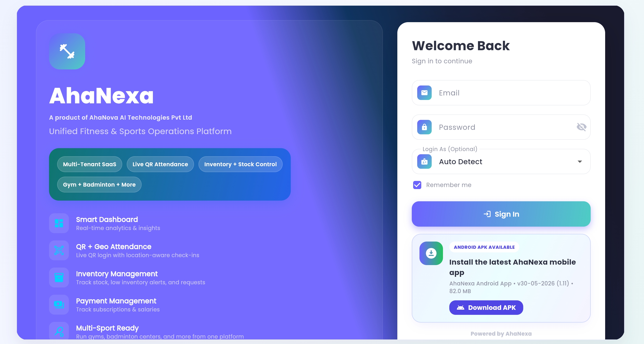Viewport: 644px width, 344px height.
Task: Click the QR + Geo Attendance icon
Action: pos(59,250)
